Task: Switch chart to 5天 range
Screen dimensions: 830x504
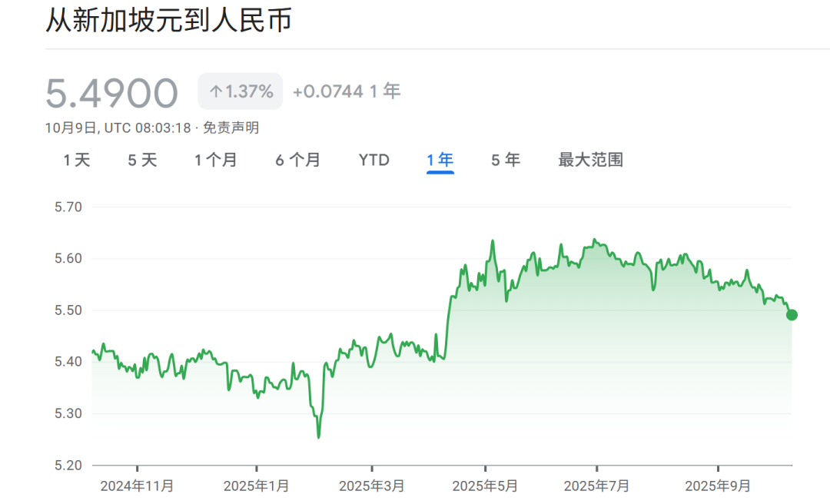Action: pyautogui.click(x=142, y=160)
